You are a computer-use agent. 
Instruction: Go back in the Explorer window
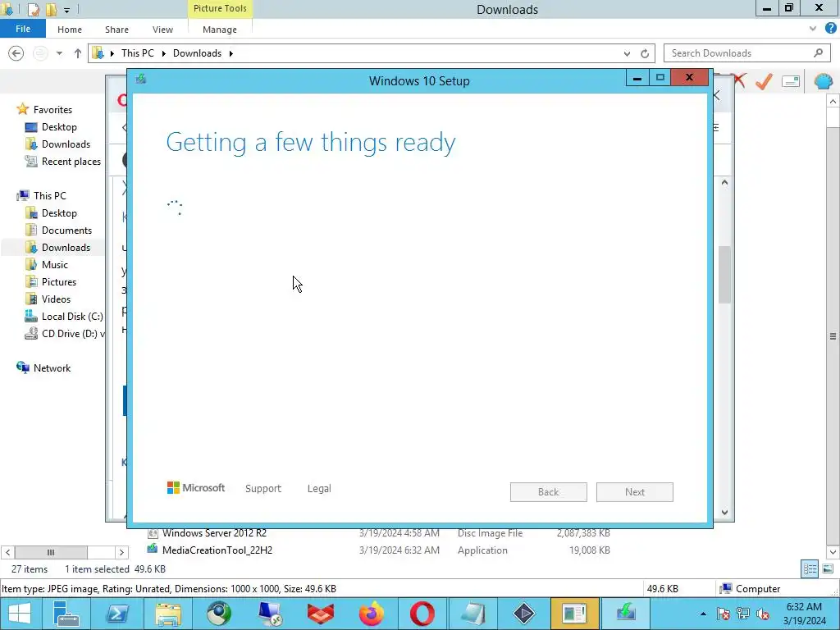coord(16,53)
